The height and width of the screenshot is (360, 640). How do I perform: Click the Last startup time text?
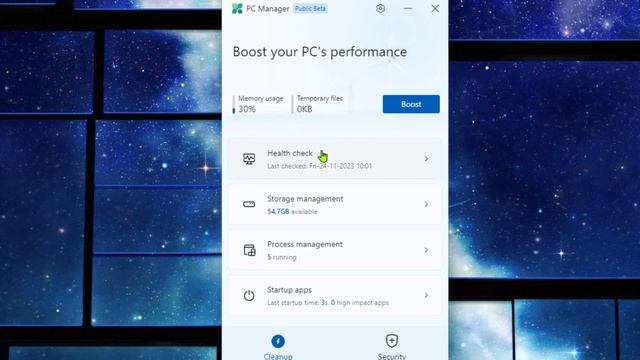pos(328,302)
